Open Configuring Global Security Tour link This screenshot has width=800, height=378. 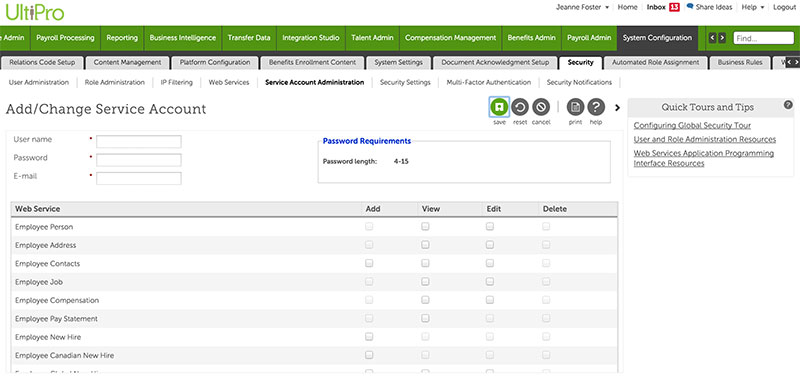click(x=692, y=125)
